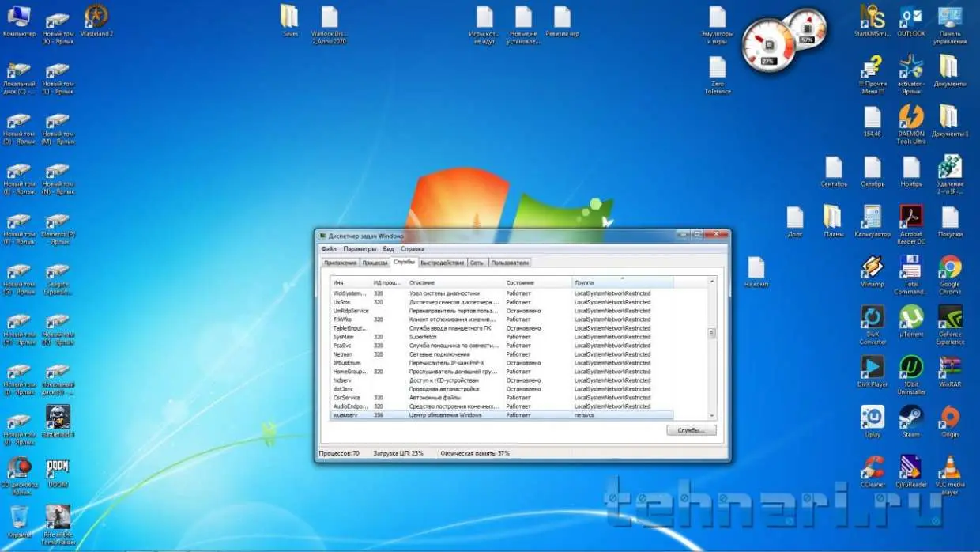Select the Origin desktop icon
This screenshot has height=552, width=980.
(950, 422)
